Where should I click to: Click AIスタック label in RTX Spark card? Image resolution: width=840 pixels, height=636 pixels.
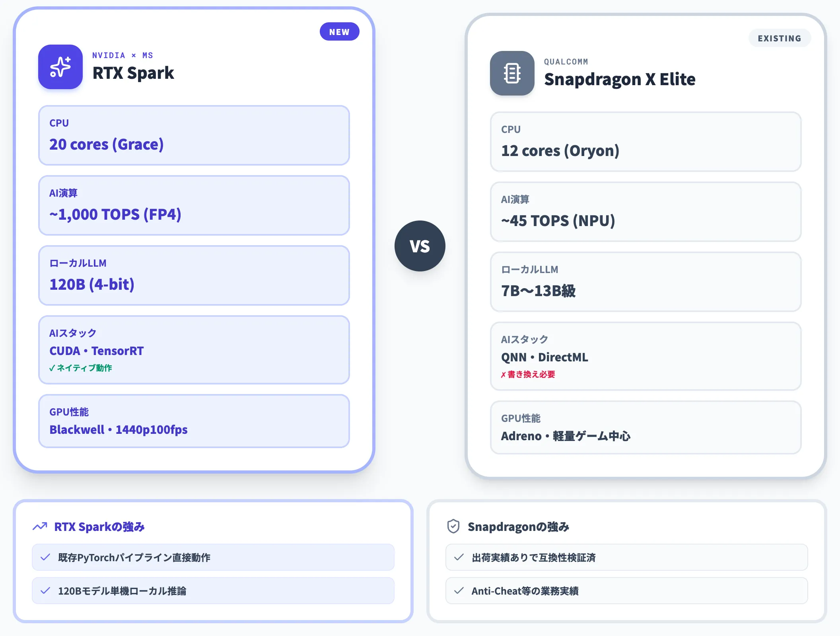[x=73, y=333]
